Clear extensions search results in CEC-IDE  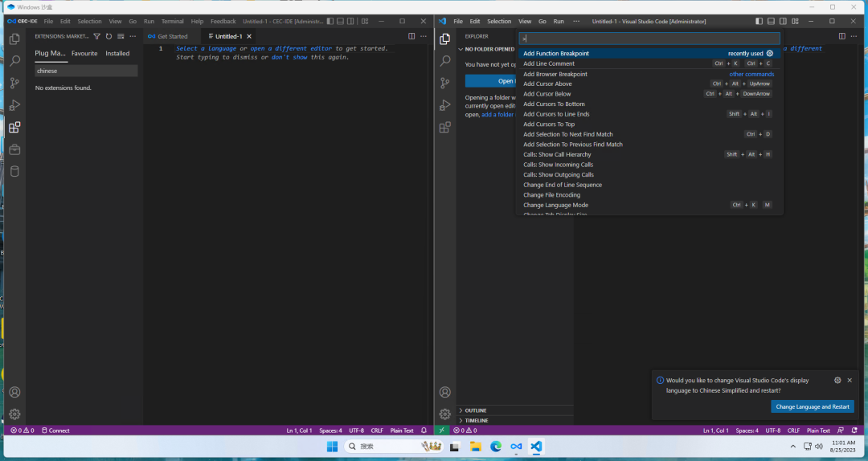121,36
